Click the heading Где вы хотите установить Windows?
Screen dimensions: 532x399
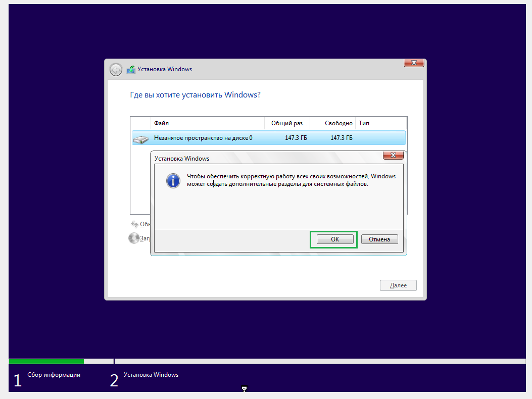coord(195,94)
